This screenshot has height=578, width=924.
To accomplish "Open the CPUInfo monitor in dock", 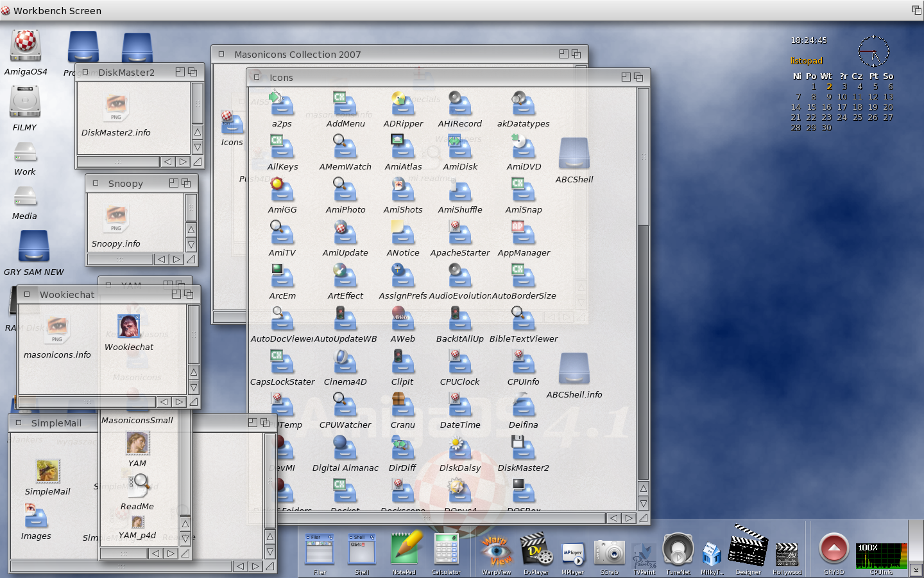I will pos(881,556).
